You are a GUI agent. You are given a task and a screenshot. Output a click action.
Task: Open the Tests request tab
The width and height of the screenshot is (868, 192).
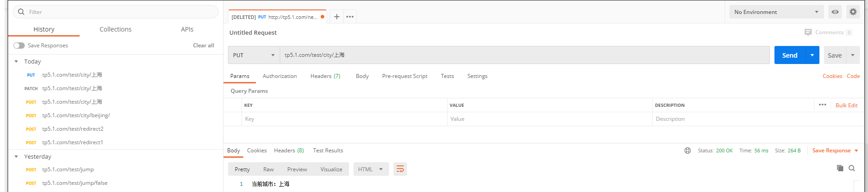(x=447, y=76)
